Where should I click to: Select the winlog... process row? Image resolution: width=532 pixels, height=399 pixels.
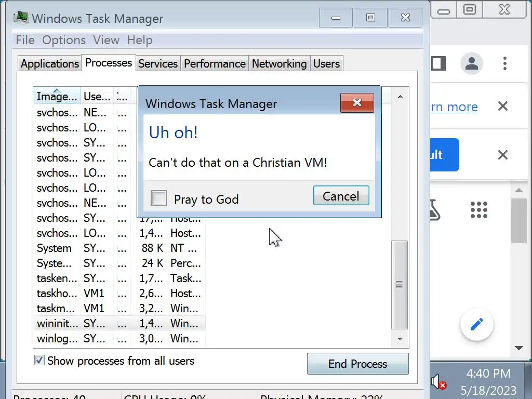119,338
